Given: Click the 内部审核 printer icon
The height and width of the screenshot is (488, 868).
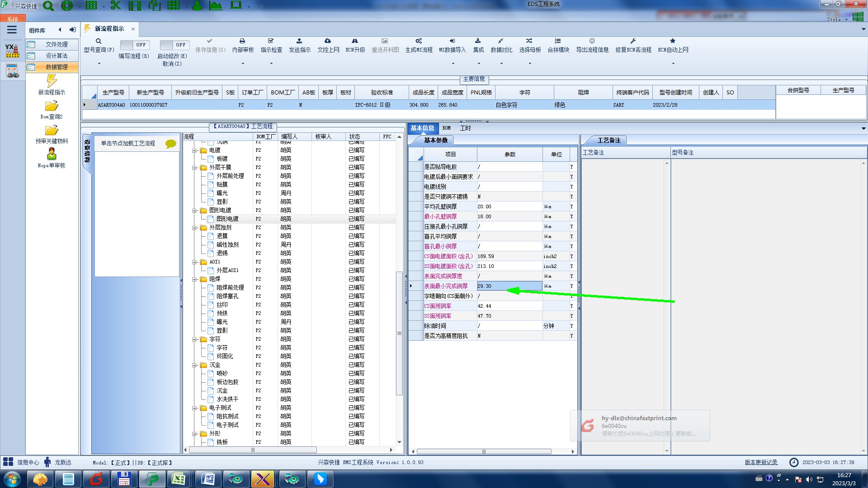Looking at the screenshot, I should pyautogui.click(x=242, y=41).
